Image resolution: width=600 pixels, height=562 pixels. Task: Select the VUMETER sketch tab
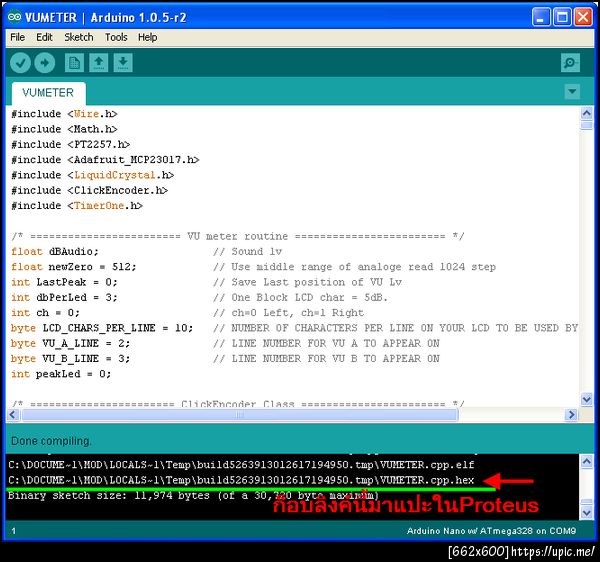click(48, 93)
